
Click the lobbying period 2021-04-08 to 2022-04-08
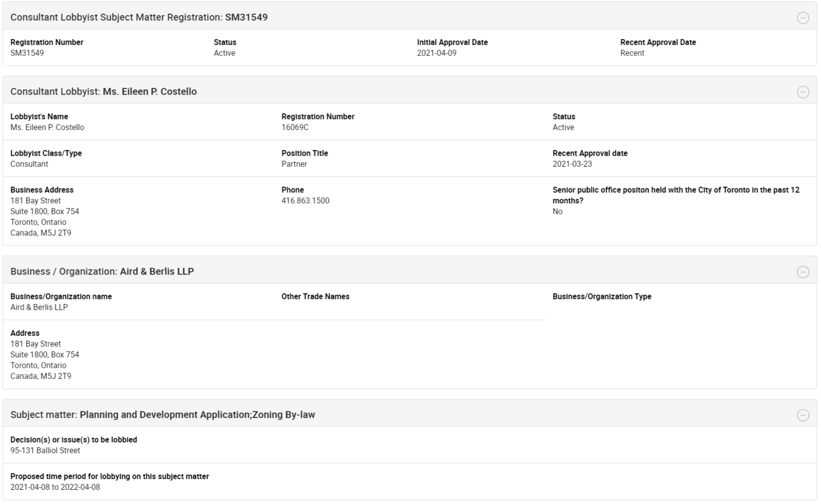click(55, 487)
